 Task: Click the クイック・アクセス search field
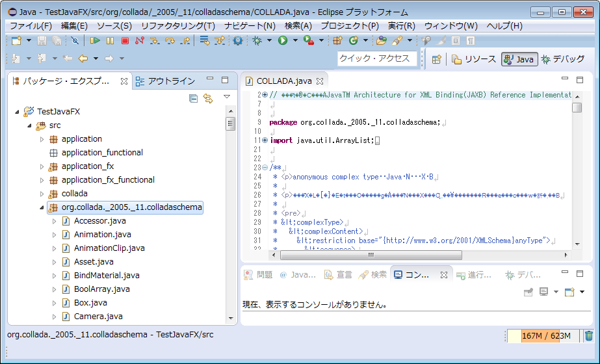click(377, 58)
